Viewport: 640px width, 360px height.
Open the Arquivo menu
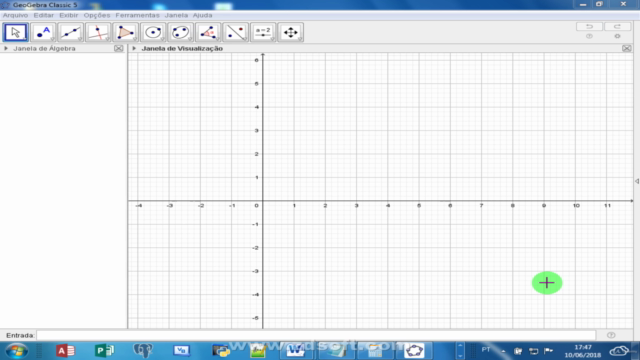tap(16, 15)
